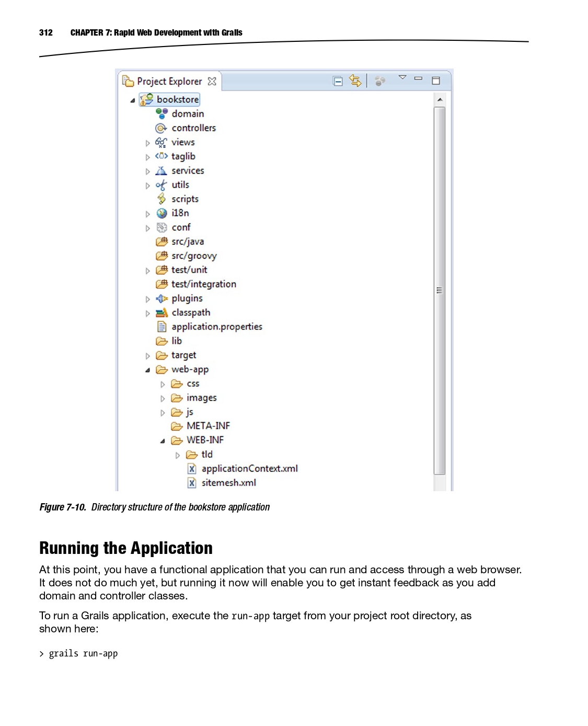
Task: Click the grayed filter icon in toolbar
Action: pyautogui.click(x=380, y=81)
